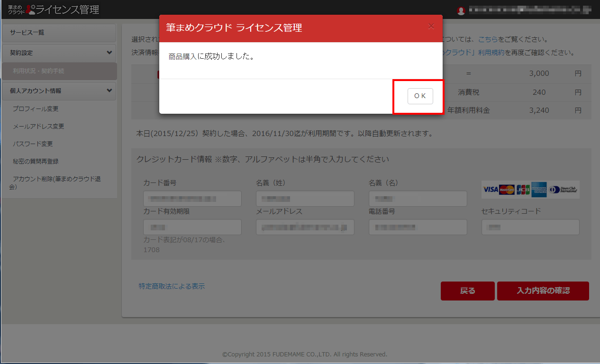Focus the カード有効期限 field
Viewport: 600px width, 364px height.
[192, 227]
